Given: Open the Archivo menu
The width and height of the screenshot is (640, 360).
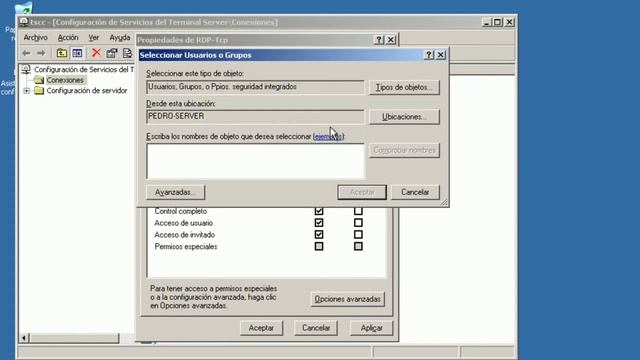Looking at the screenshot, I should pyautogui.click(x=36, y=38).
